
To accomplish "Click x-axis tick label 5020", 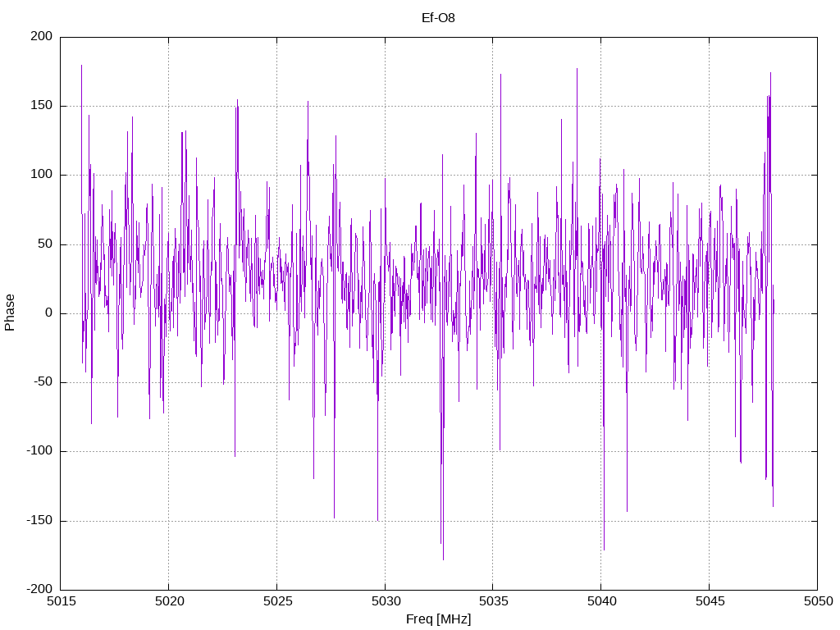I will click(x=169, y=601).
